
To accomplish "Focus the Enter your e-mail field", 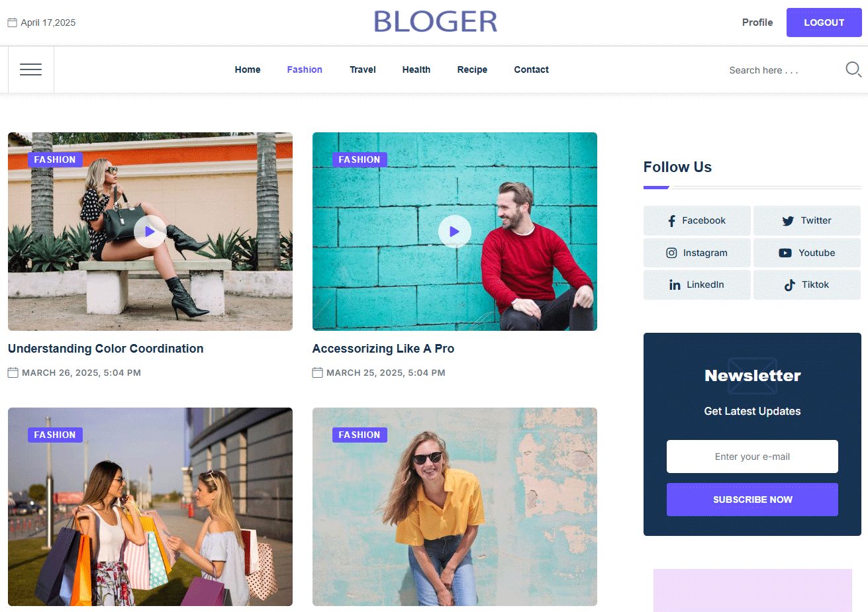I will (752, 457).
